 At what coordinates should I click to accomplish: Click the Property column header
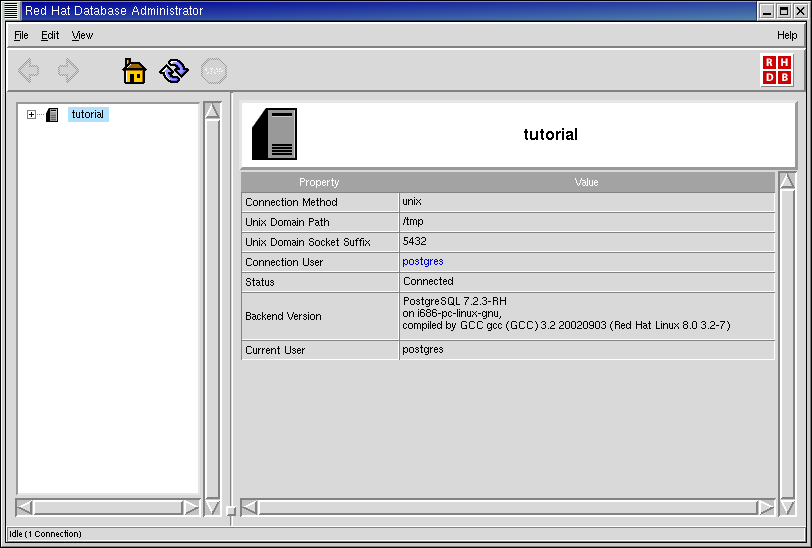pos(319,182)
